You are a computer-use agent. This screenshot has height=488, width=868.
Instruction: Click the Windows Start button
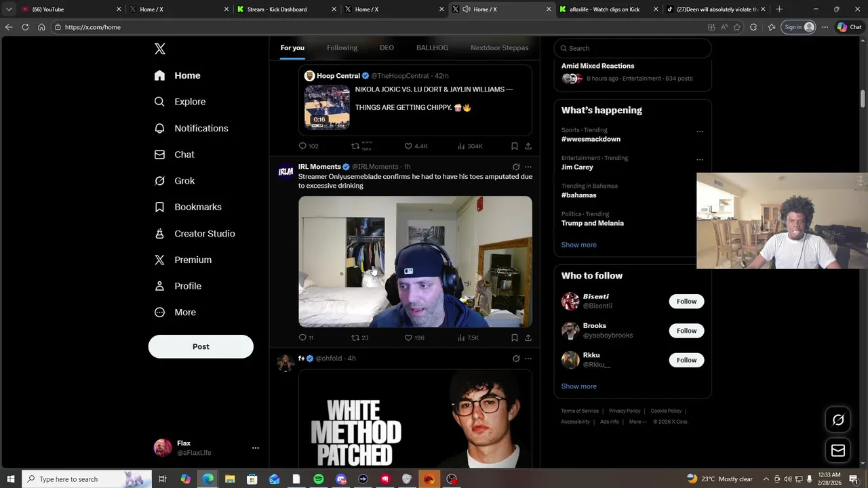click(x=10, y=479)
